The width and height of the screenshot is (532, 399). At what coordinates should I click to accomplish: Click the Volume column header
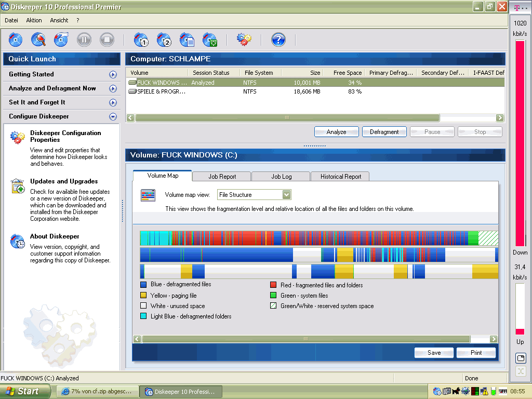(x=157, y=73)
